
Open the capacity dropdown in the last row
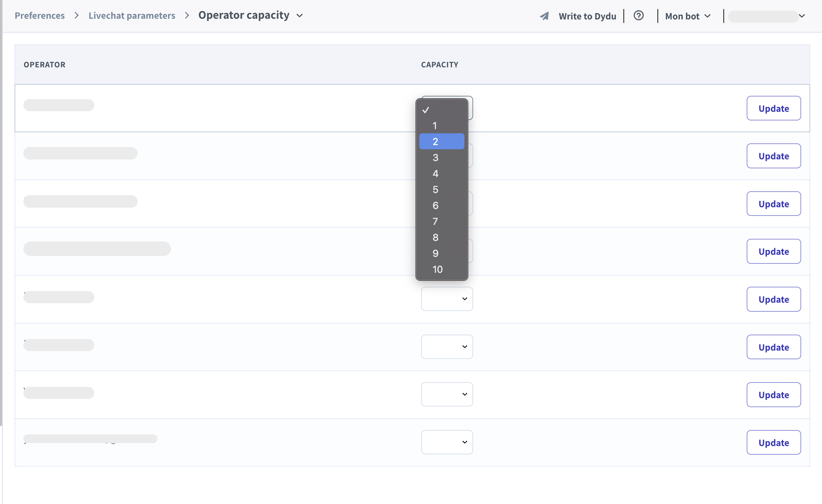[x=447, y=442]
